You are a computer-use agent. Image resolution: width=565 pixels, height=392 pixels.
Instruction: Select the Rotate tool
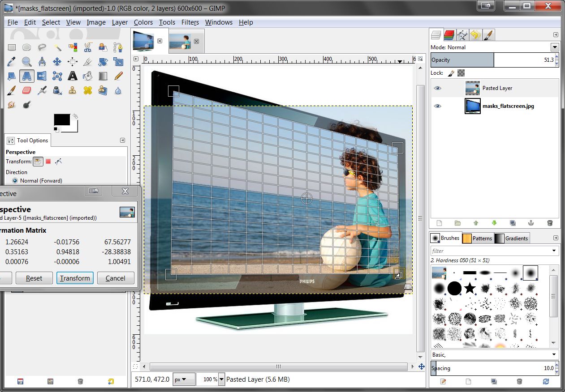point(103,62)
